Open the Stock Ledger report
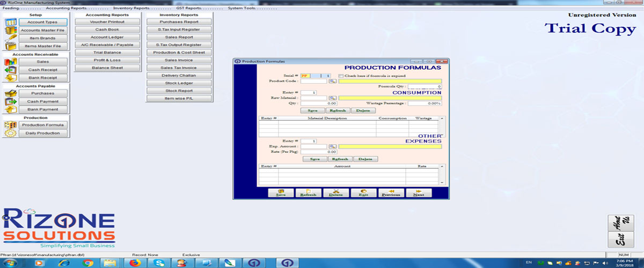Screen dimensions: 644x268 click(179, 84)
